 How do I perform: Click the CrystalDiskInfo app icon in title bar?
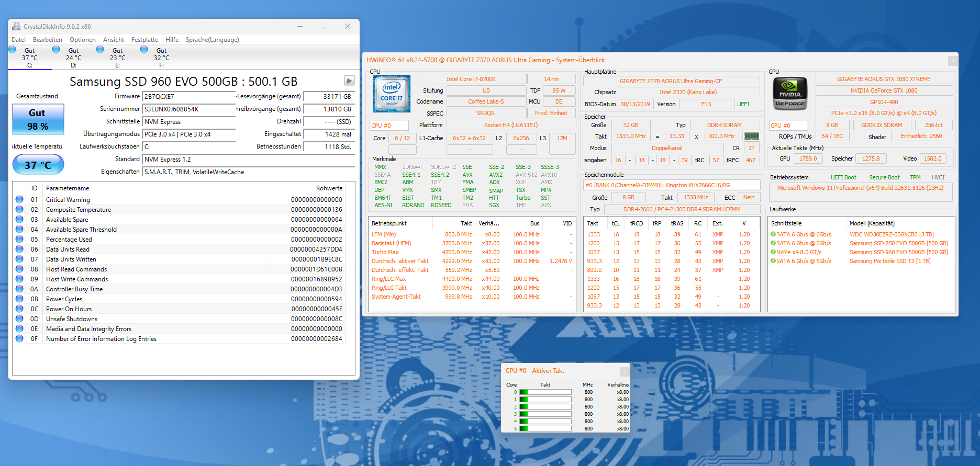click(16, 26)
